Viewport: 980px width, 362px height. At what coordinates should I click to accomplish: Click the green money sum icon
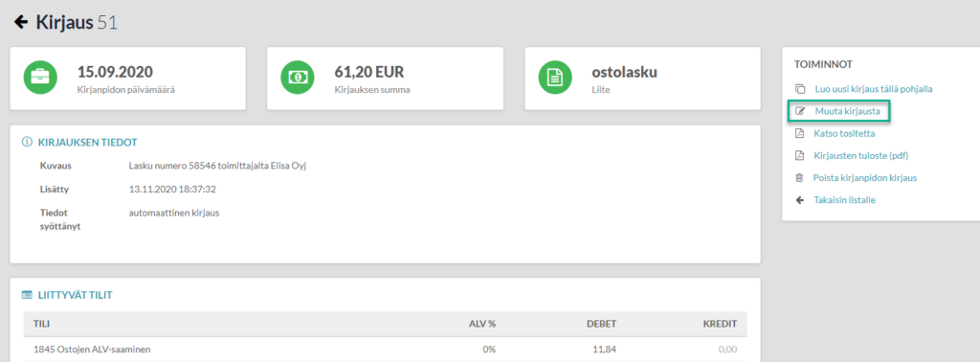(x=297, y=78)
